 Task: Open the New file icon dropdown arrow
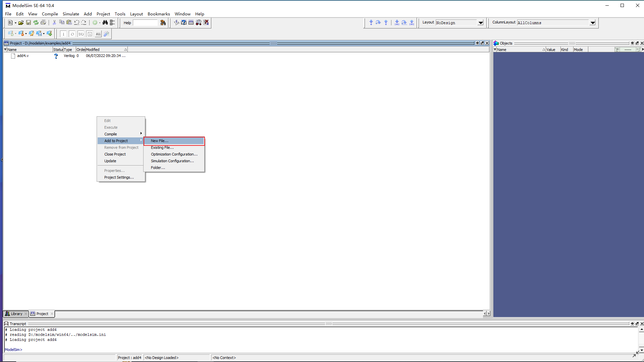(x=15, y=23)
